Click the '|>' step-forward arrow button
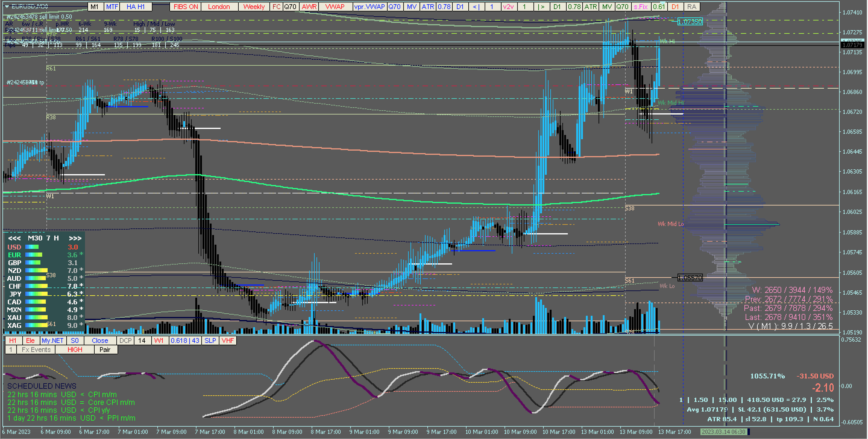The height and width of the screenshot is (439, 868). (541, 6)
